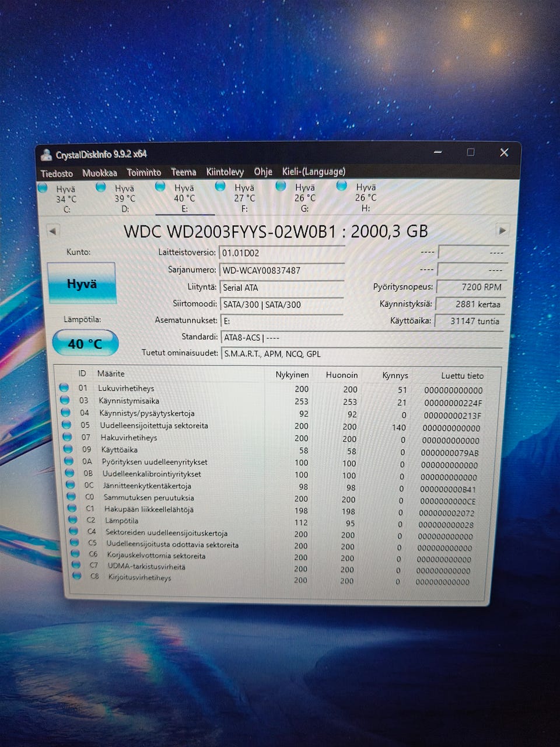Open the Toiminto menu
Screen dimensions: 560x747
(144, 172)
